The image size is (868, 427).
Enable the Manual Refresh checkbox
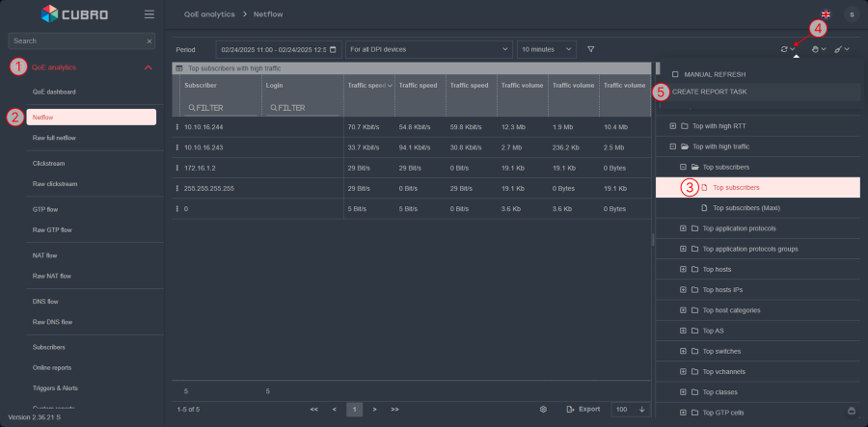click(x=675, y=74)
